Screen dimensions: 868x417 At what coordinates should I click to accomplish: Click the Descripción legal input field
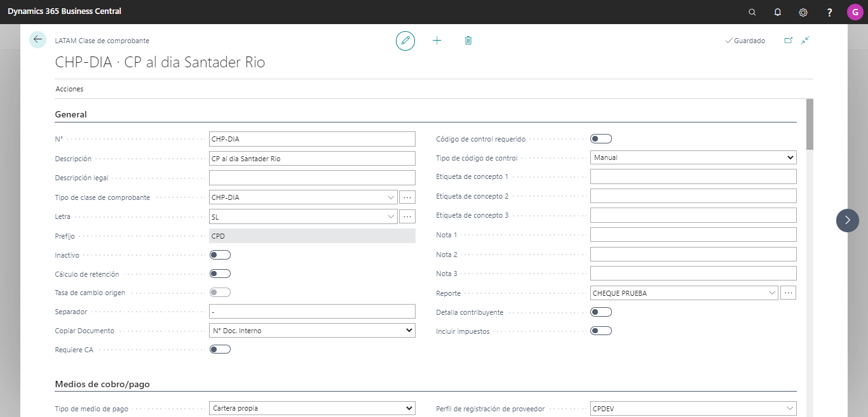click(x=312, y=178)
